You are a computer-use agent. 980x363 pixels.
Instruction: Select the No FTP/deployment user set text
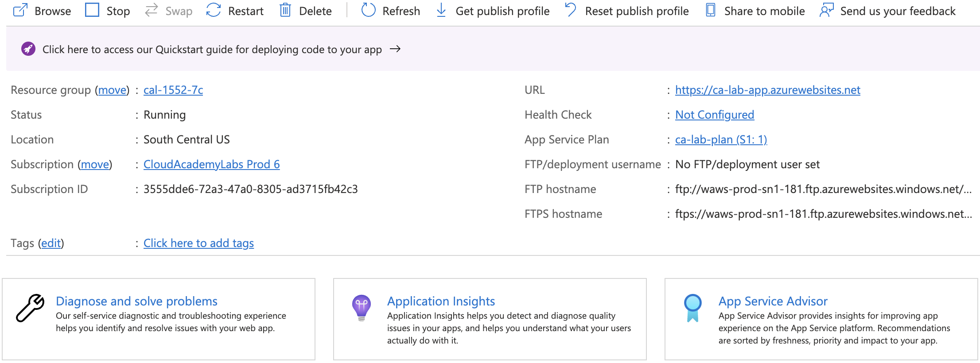[747, 164]
